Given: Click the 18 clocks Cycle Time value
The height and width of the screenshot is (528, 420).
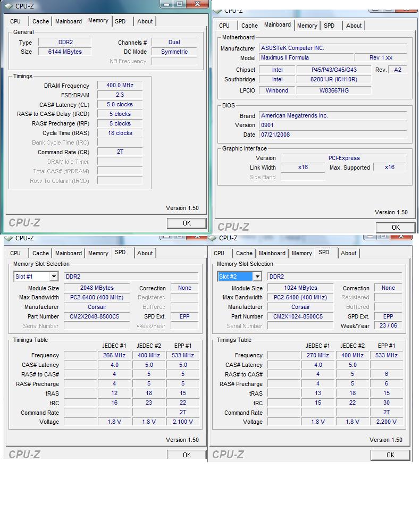Looking at the screenshot, I should tap(120, 133).
